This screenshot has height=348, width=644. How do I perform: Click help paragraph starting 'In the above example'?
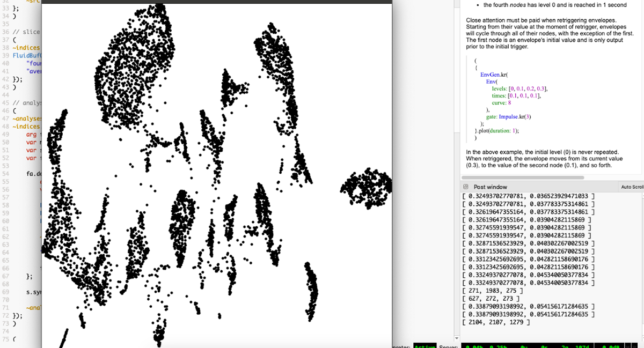click(x=544, y=159)
